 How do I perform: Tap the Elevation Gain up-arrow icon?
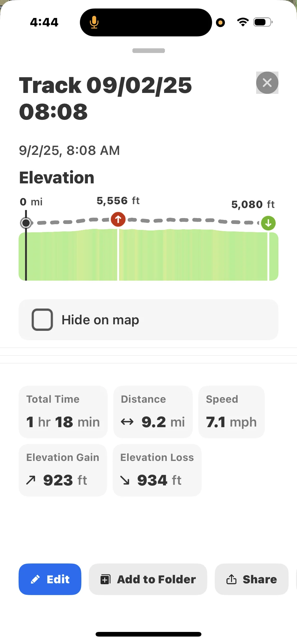[x=31, y=480]
